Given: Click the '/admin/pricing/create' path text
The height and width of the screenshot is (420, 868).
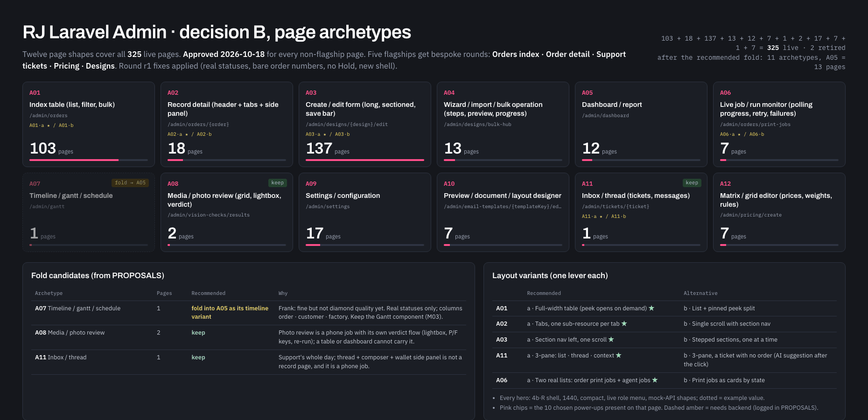Looking at the screenshot, I should 751,215.
